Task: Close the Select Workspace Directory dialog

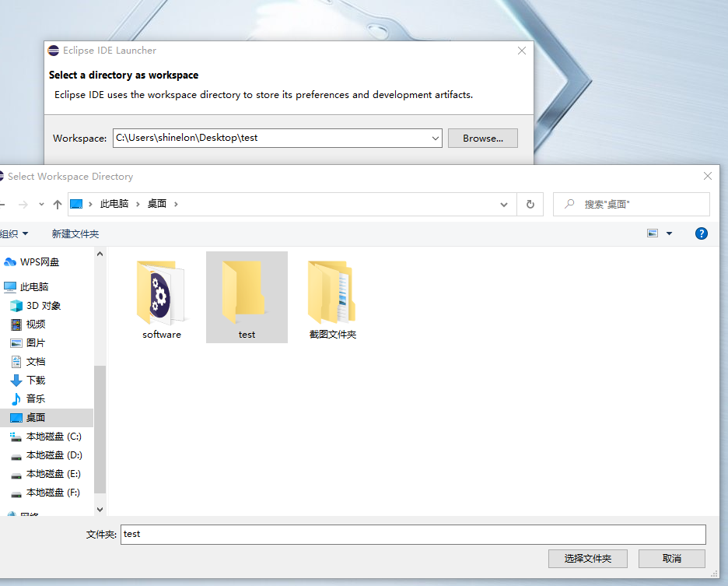Action: pyautogui.click(x=708, y=176)
